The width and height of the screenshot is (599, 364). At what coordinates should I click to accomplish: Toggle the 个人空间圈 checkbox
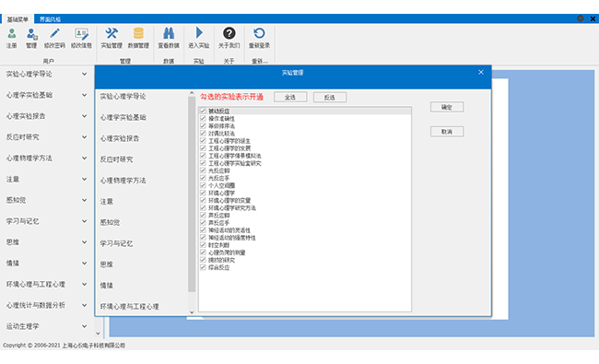[x=203, y=185]
